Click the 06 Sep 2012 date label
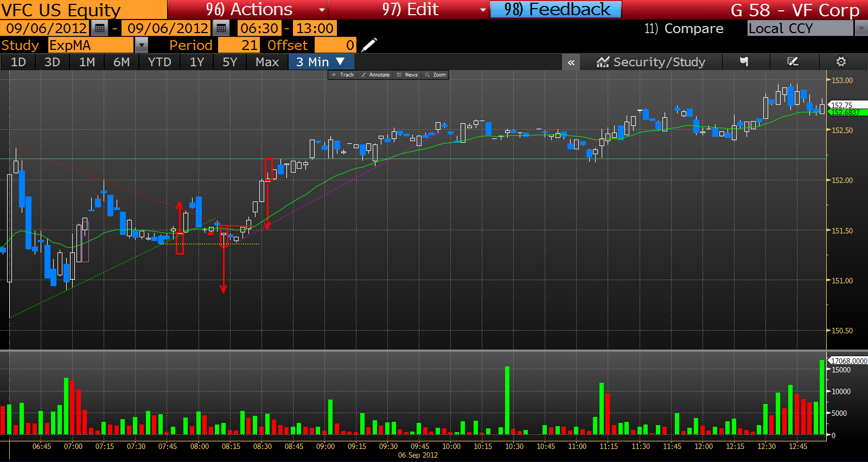This screenshot has height=462, width=868. [x=418, y=455]
